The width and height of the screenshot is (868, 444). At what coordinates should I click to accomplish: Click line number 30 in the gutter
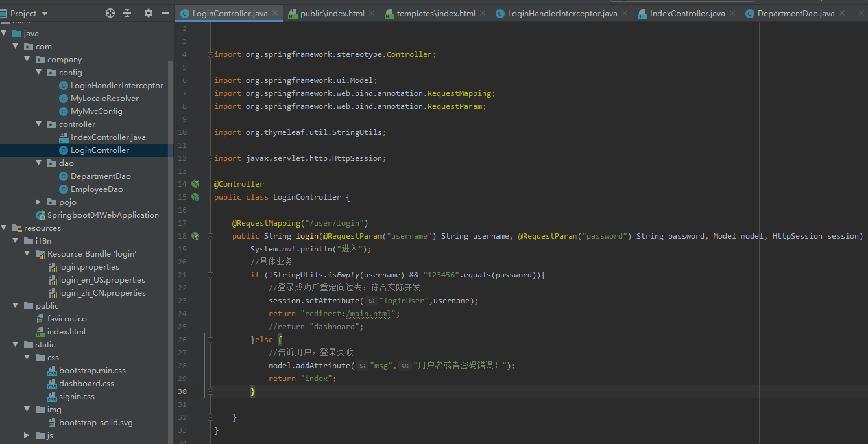point(182,391)
